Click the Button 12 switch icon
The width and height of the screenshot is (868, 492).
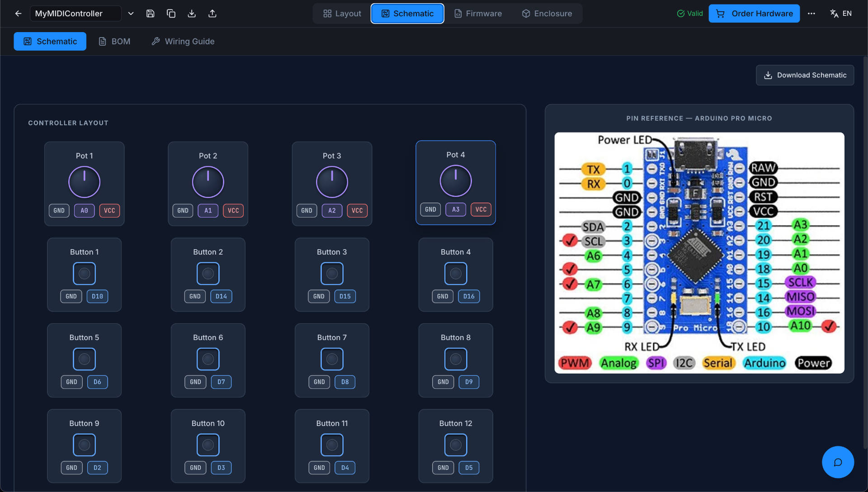click(x=456, y=445)
